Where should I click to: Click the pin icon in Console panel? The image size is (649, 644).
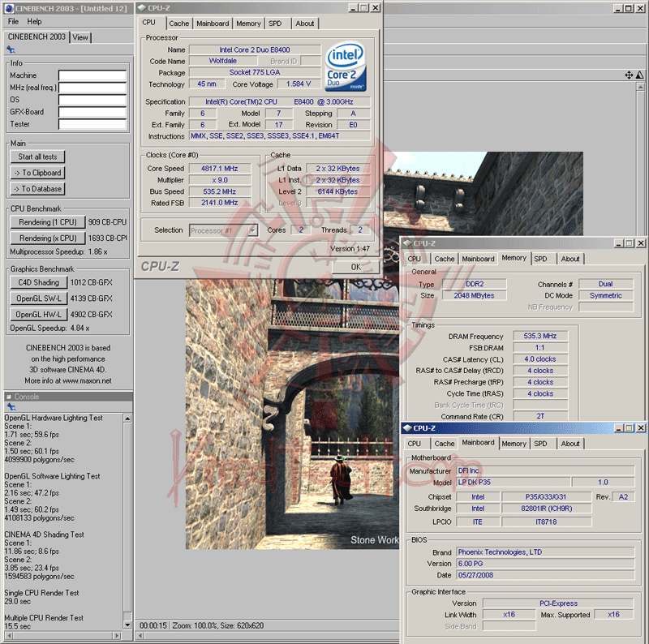coord(11,407)
